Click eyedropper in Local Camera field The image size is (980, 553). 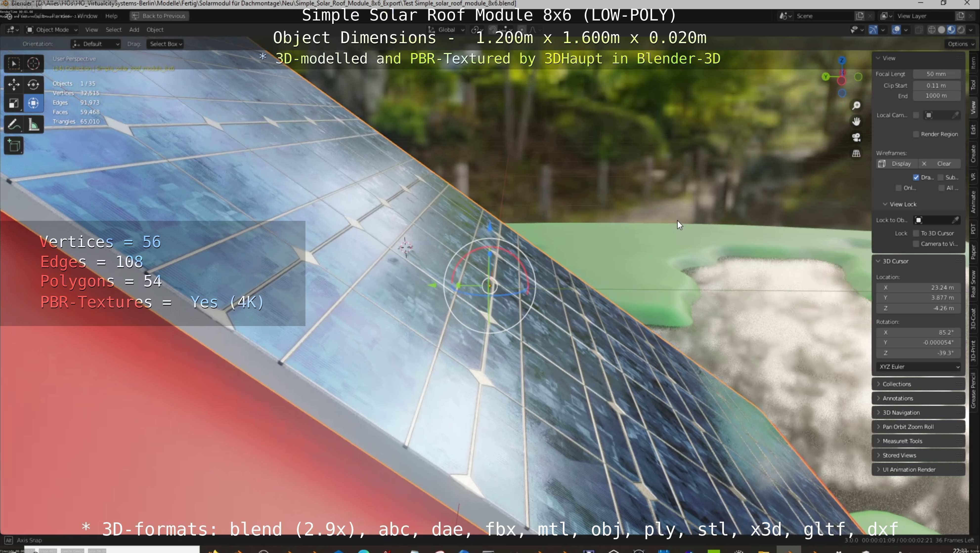point(955,116)
